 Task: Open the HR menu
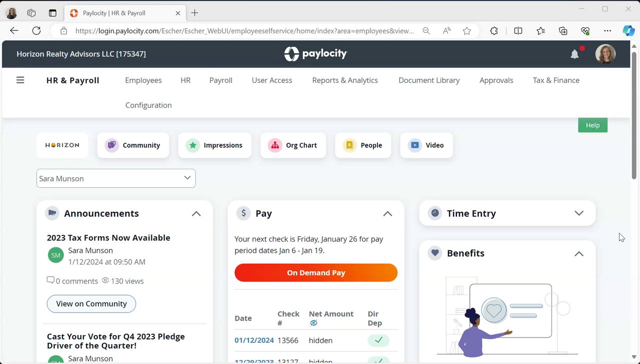185,80
